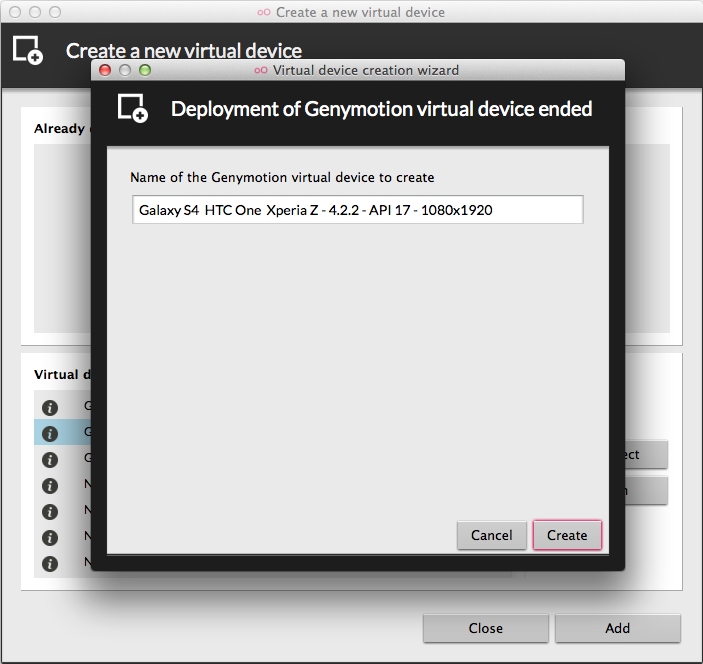The height and width of the screenshot is (664, 703).
Task: Click the last info icon in the list
Action: (x=50, y=563)
